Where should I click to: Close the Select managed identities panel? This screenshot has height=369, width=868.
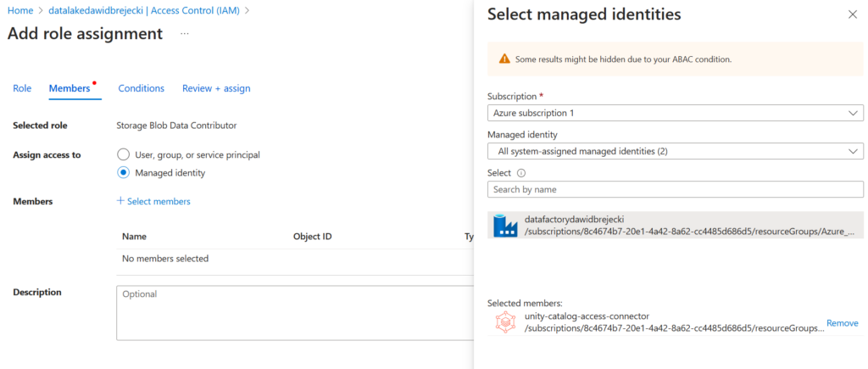(x=852, y=14)
